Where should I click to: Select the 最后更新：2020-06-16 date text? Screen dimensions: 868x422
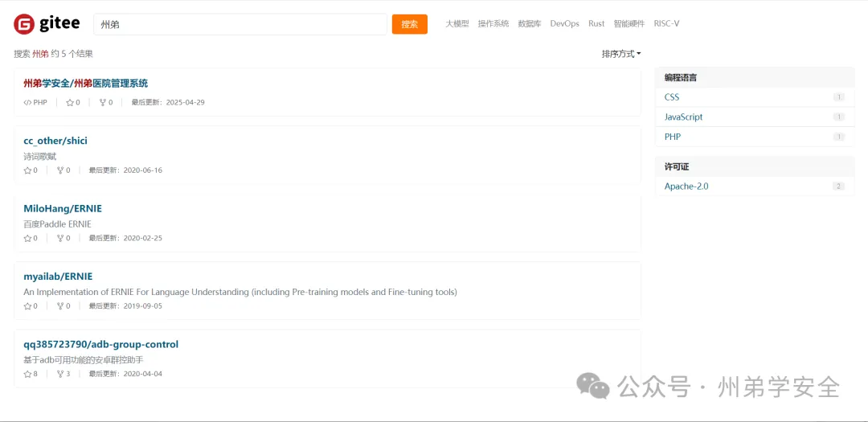125,170
